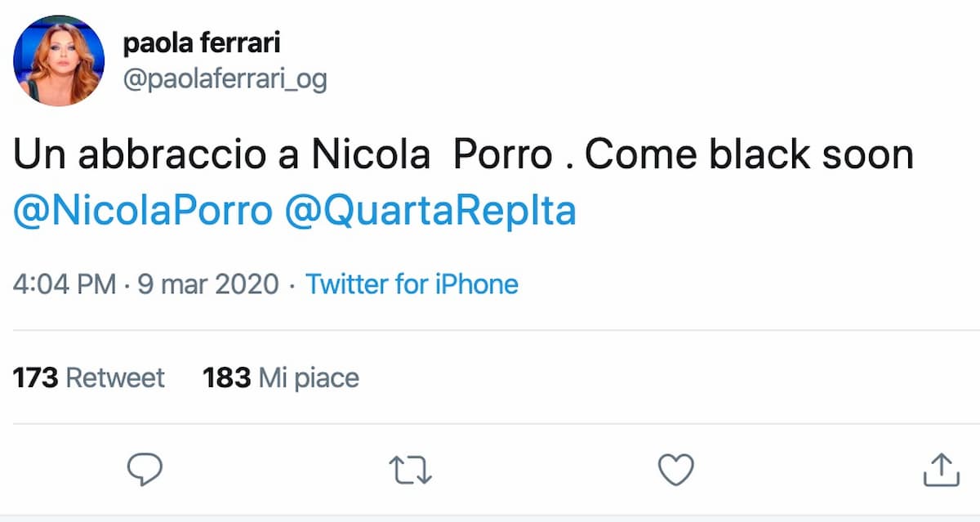
Task: View the 183 Mi piace list
Action: pos(280,377)
